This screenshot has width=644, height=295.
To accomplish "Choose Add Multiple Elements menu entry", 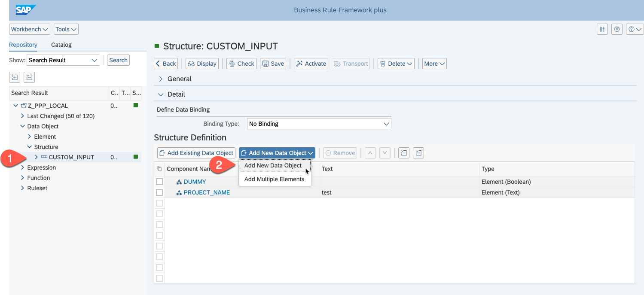I will tap(274, 179).
